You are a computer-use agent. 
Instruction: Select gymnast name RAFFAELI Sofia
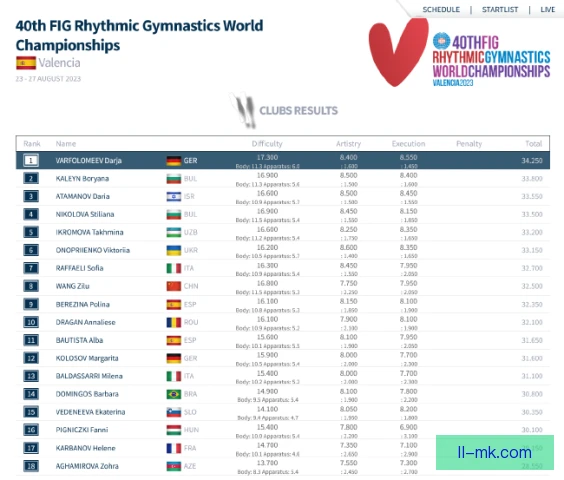79,268
